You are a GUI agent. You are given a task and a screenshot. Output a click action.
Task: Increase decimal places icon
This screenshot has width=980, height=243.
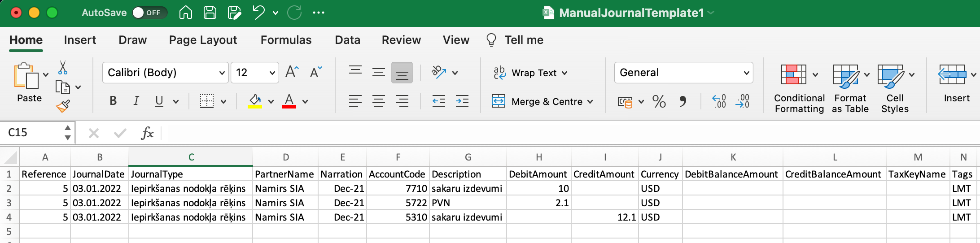point(719,101)
